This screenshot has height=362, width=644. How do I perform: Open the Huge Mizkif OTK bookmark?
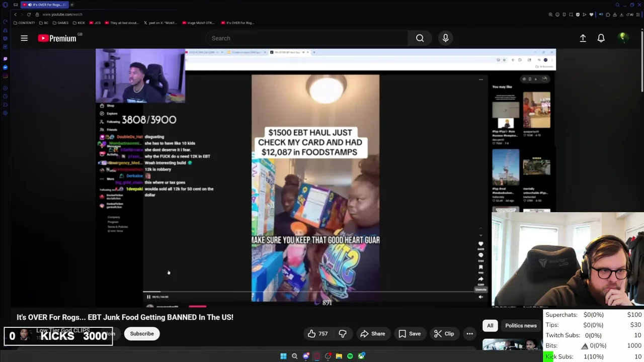pos(198,23)
